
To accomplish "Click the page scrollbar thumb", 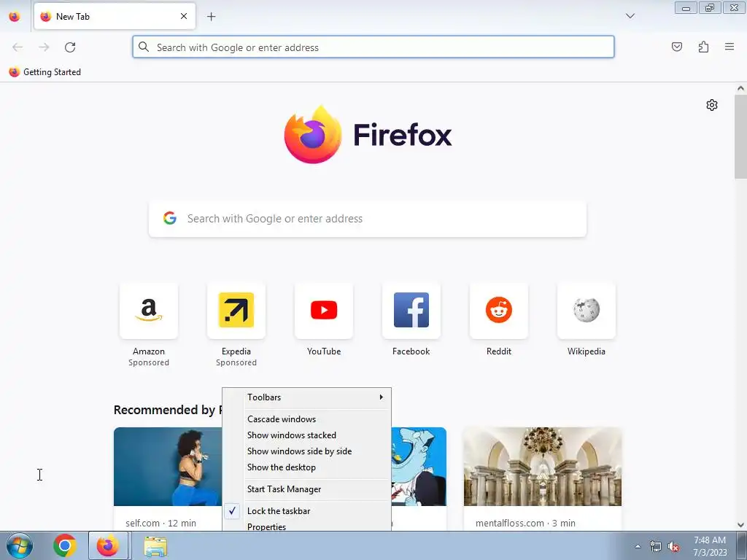I will [740, 136].
